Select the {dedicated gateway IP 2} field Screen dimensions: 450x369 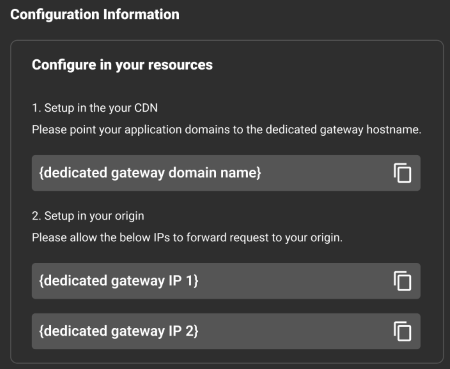pos(226,331)
